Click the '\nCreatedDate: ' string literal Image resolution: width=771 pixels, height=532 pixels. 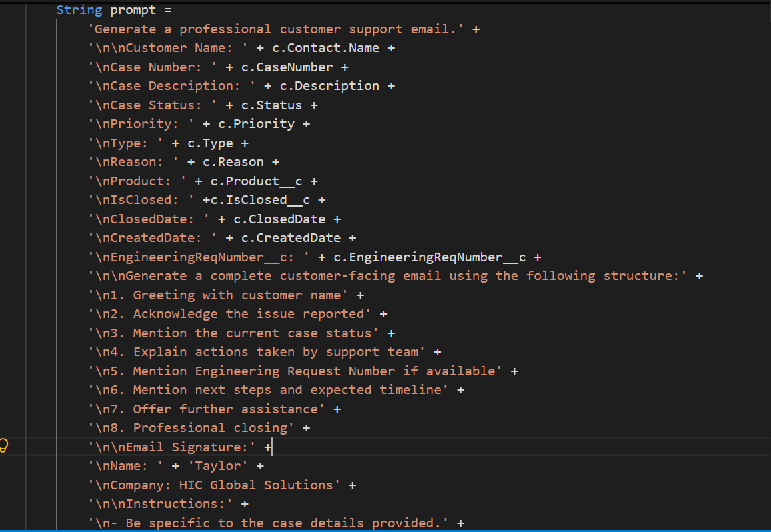(x=153, y=238)
